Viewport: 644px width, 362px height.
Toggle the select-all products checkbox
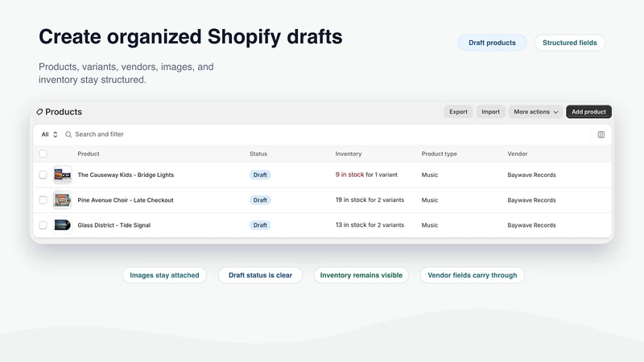43,154
